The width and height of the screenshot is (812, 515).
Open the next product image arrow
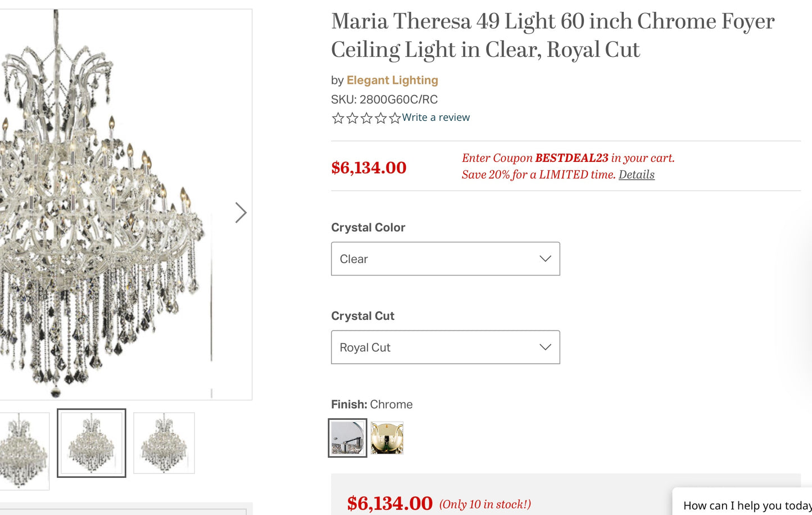[x=241, y=213]
